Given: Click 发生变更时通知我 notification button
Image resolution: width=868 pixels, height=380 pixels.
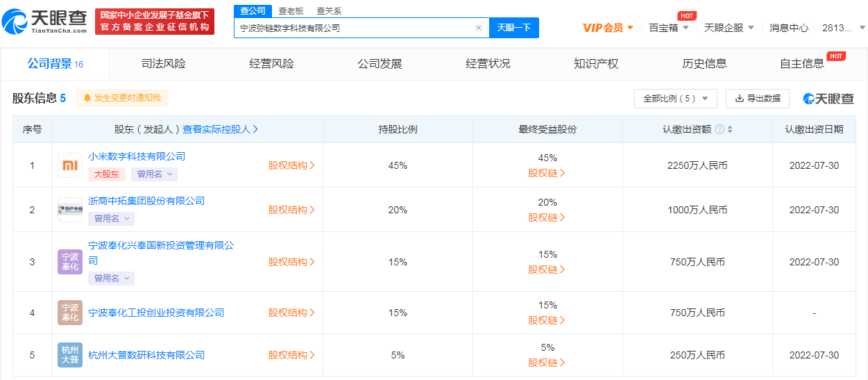Looking at the screenshot, I should click(x=122, y=98).
